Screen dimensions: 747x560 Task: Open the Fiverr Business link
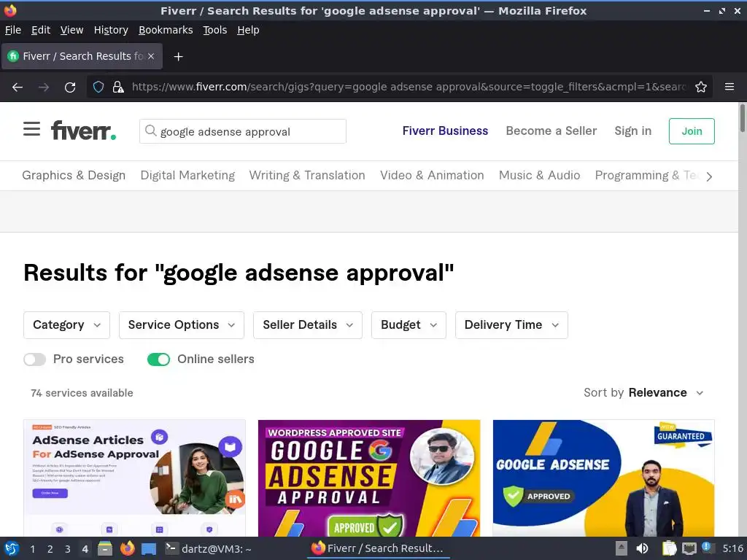pyautogui.click(x=445, y=131)
